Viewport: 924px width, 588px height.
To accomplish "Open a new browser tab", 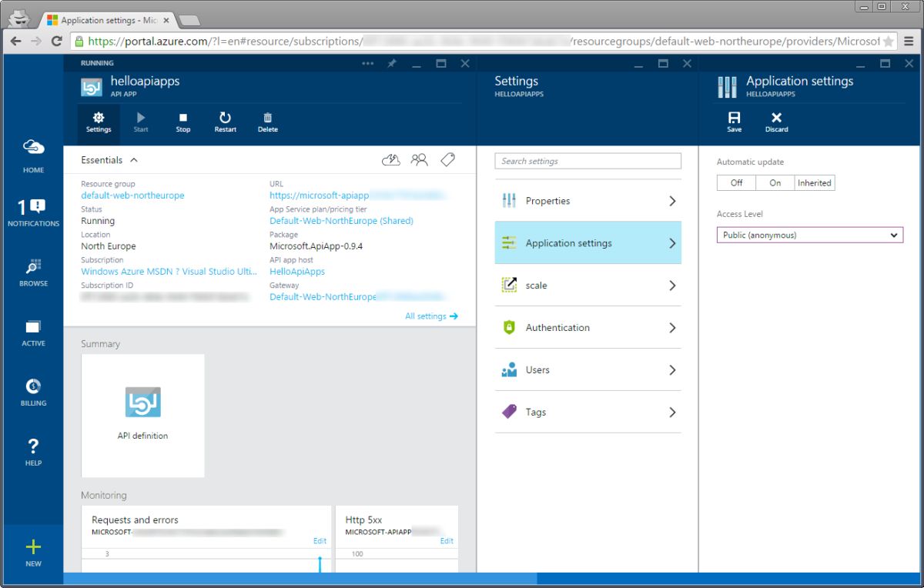I will point(189,21).
